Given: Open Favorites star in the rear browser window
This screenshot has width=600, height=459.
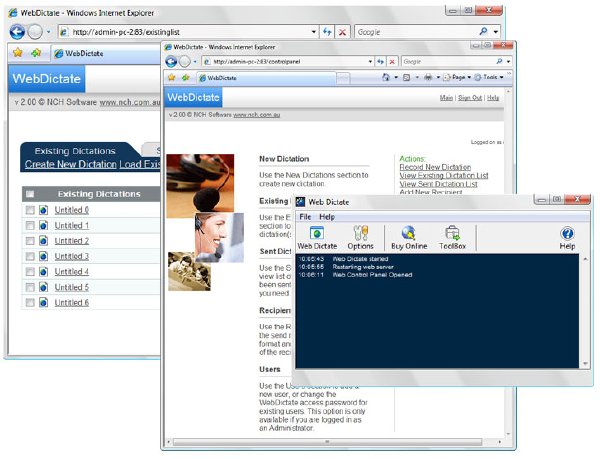Looking at the screenshot, I should (x=18, y=53).
